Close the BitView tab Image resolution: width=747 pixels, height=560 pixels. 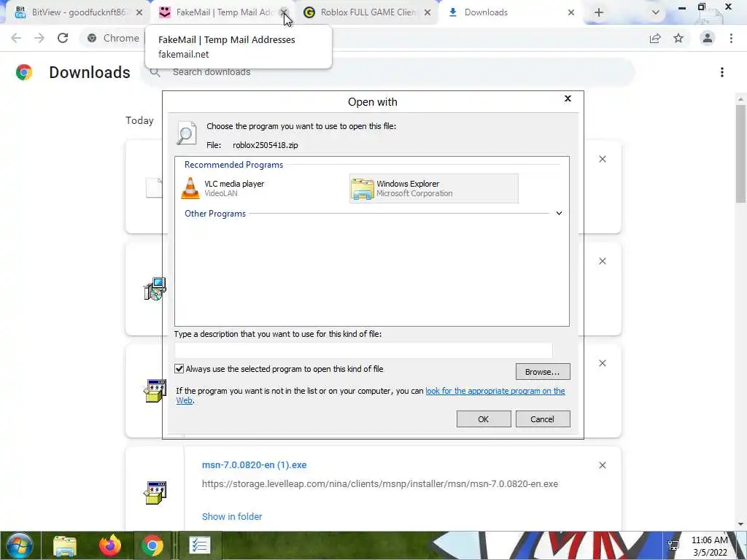pos(139,12)
